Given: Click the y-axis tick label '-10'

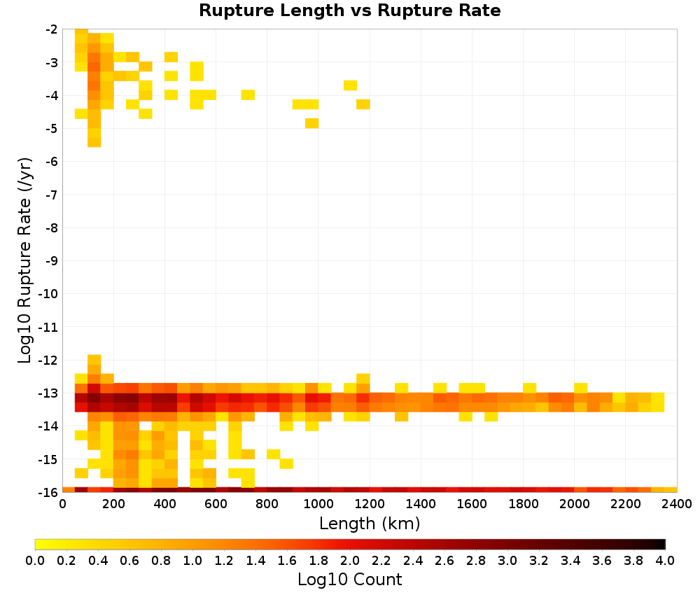Looking at the screenshot, I should (x=48, y=294).
